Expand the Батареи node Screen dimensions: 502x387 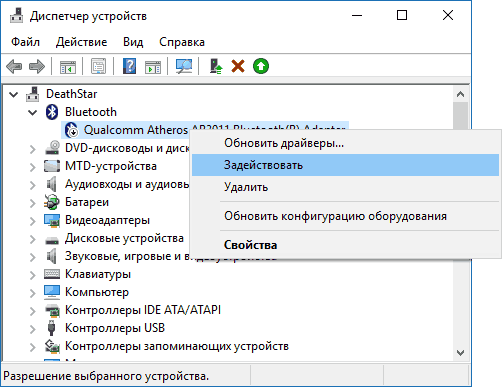coord(32,203)
